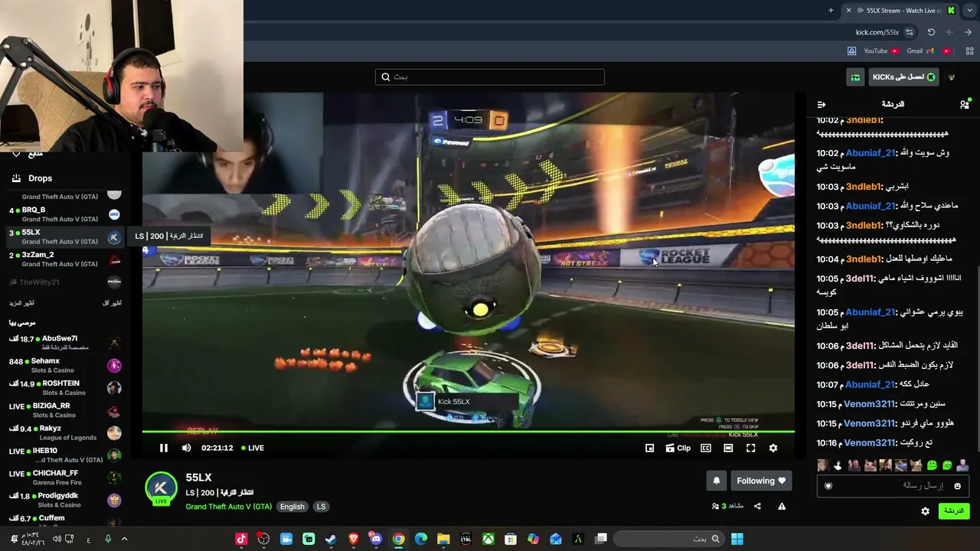Open recommended channel Rakyz

point(64,433)
